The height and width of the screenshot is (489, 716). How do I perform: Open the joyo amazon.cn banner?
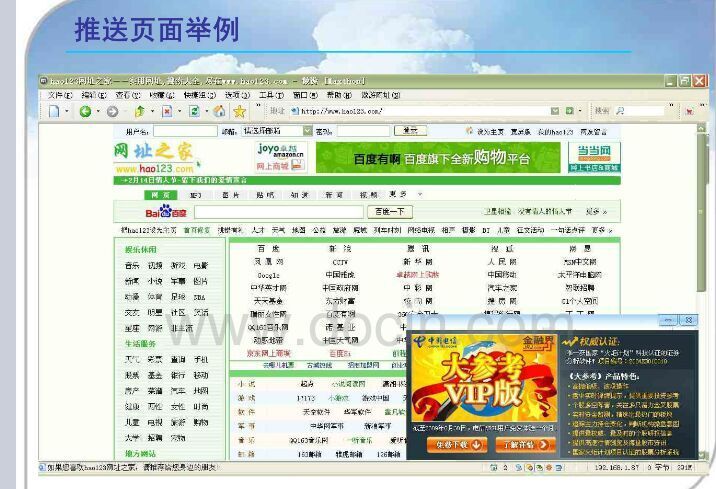coord(280,157)
